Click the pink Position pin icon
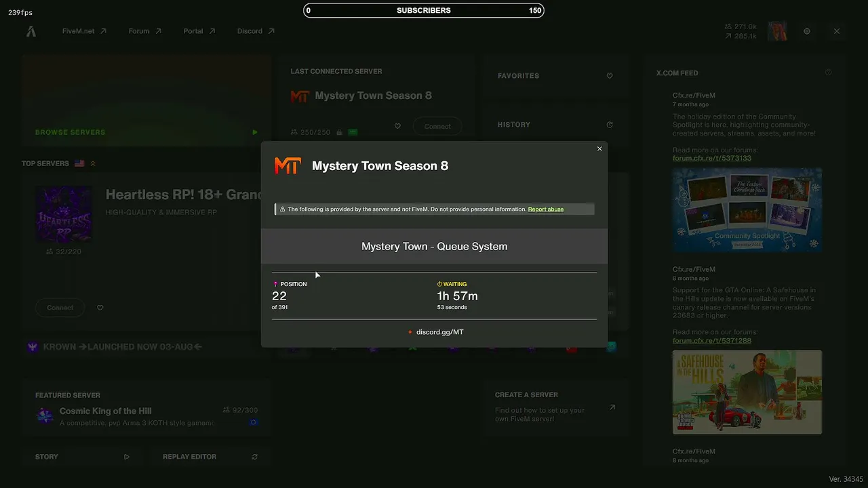Screen dimensions: 868x488 point(275,284)
